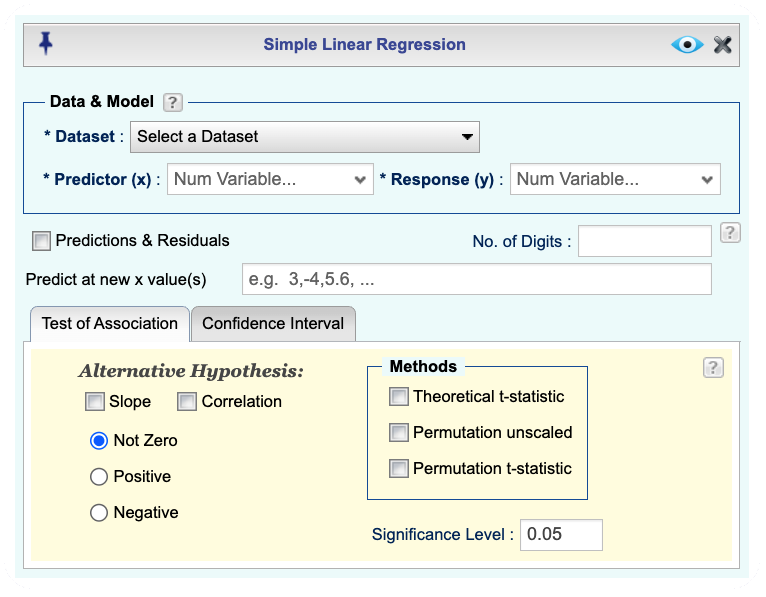Screen dimensions: 766x597
Task: Click the Significance Level field
Action: pyautogui.click(x=561, y=535)
